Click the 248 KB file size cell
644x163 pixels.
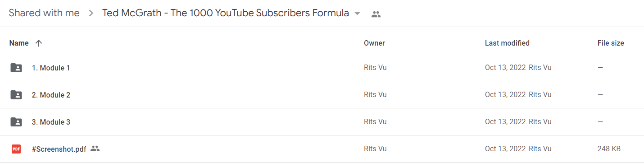609,149
